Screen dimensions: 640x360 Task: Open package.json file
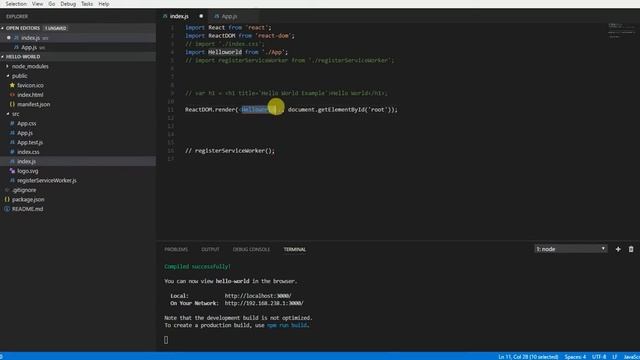28,200
